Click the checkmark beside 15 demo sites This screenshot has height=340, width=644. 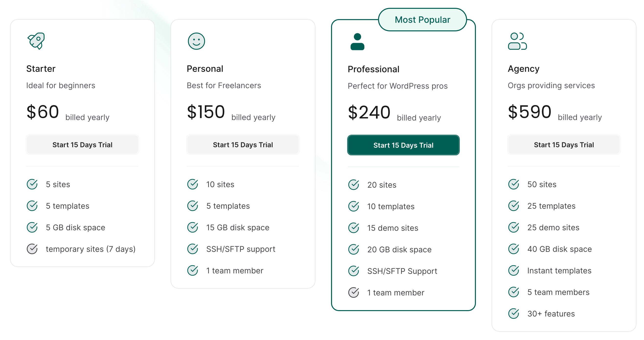click(354, 228)
